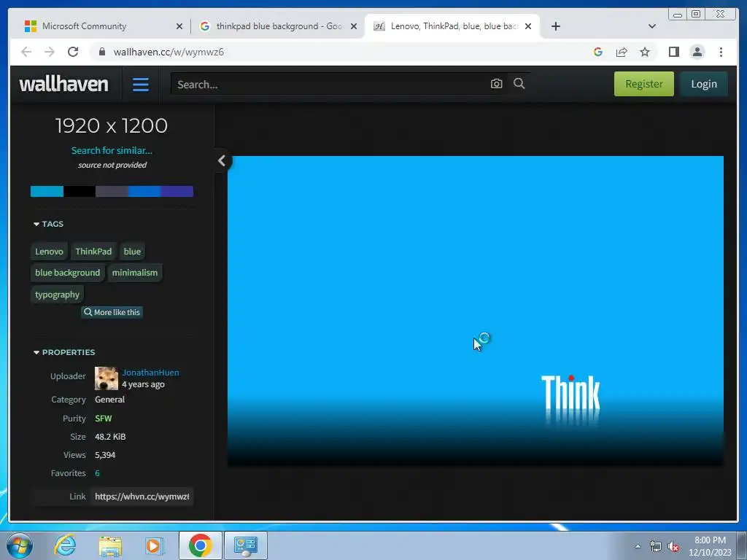Open the minimalism tag
Viewport: 747px width, 560px height.
135,273
